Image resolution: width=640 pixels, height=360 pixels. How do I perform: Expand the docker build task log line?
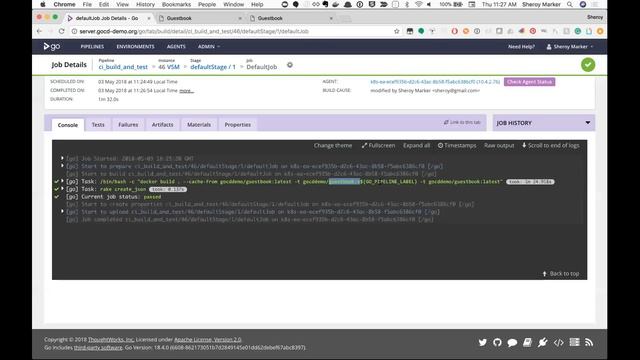(62, 181)
